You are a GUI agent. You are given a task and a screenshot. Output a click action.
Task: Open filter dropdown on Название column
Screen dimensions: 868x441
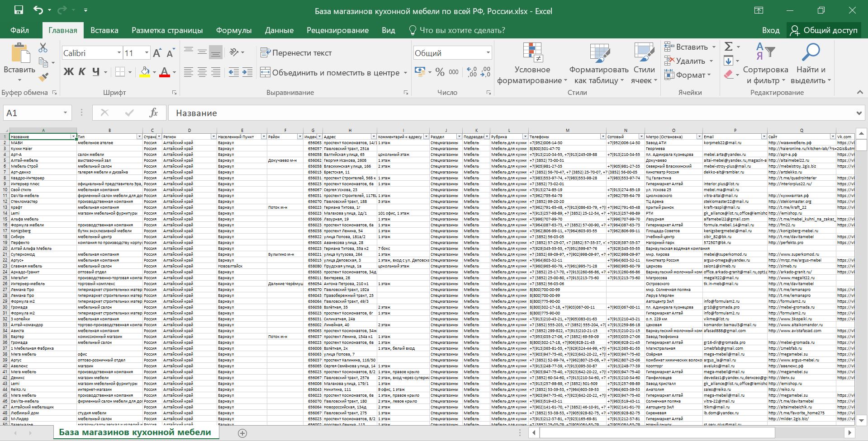[73, 136]
